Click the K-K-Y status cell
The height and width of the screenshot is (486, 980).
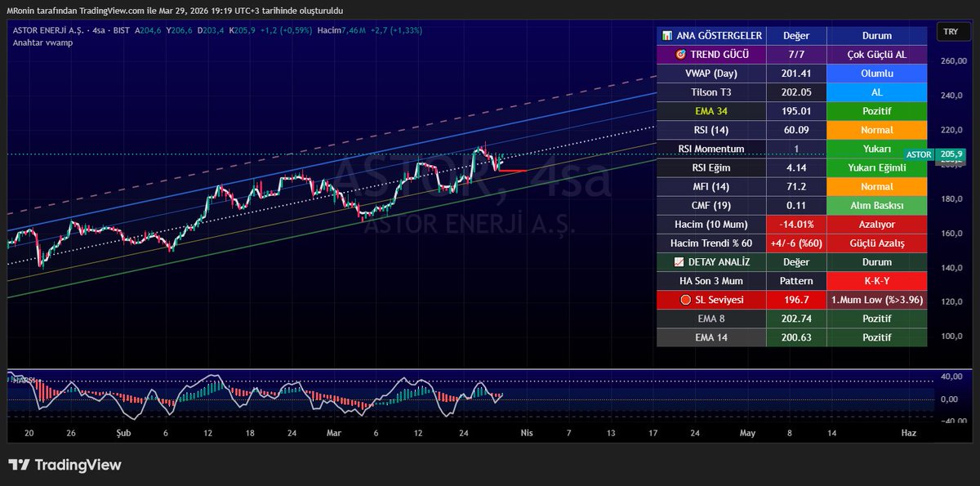point(877,281)
